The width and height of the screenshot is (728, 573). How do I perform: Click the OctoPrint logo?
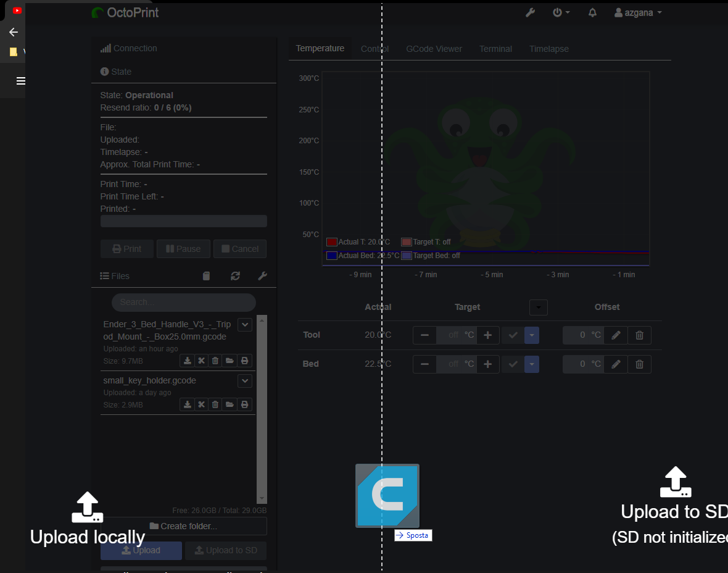click(x=125, y=12)
